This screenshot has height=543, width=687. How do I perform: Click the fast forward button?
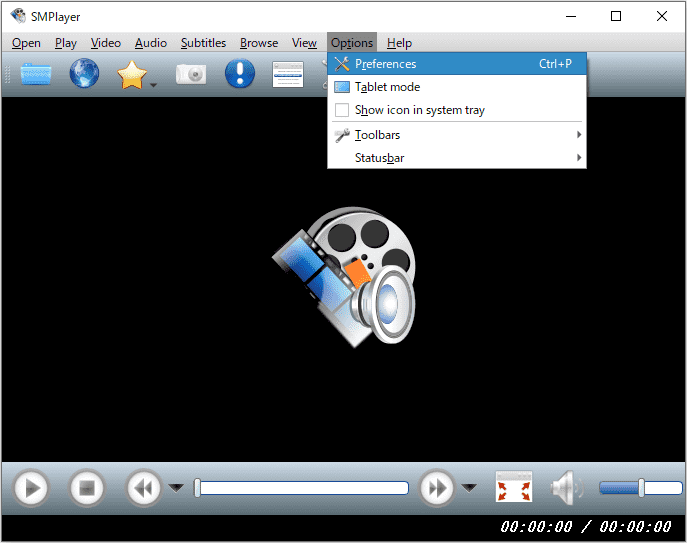point(437,488)
